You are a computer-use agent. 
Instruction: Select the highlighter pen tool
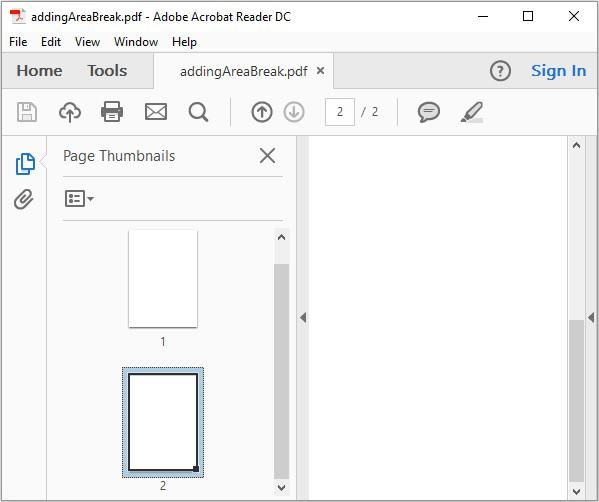[x=472, y=112]
